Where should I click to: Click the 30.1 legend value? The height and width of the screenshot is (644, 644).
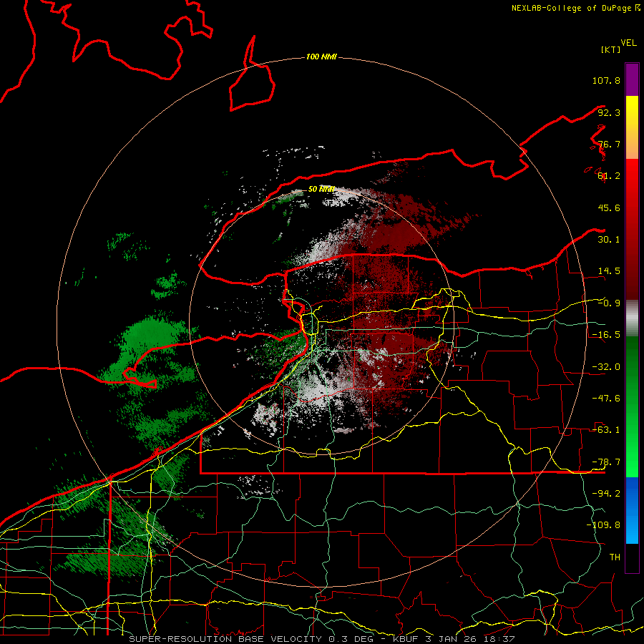click(x=609, y=240)
